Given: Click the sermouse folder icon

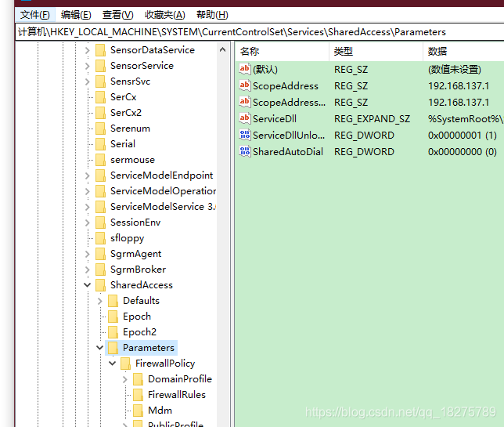Looking at the screenshot, I should click(101, 160).
